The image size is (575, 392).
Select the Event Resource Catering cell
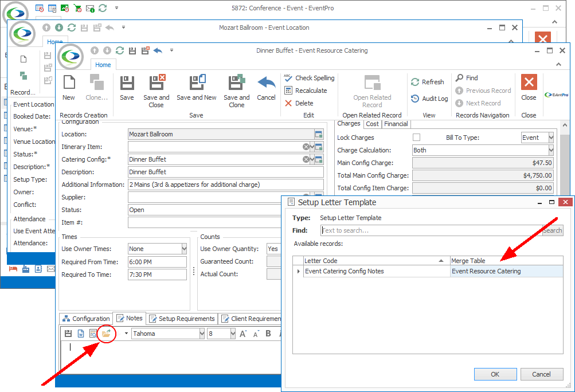point(506,271)
